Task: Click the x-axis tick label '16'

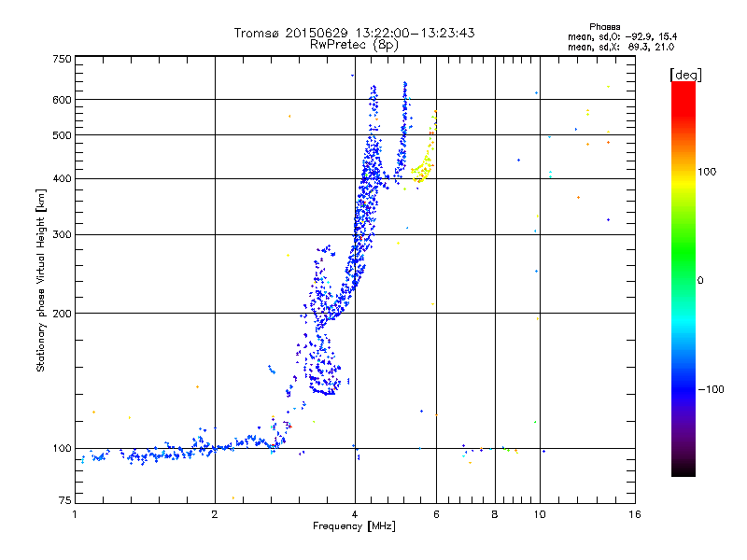Action: (635, 514)
